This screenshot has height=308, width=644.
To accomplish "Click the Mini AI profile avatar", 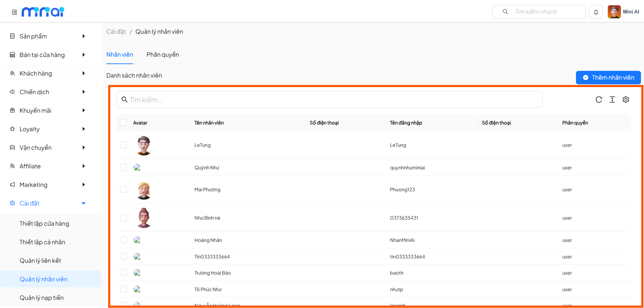I will pos(614,11).
